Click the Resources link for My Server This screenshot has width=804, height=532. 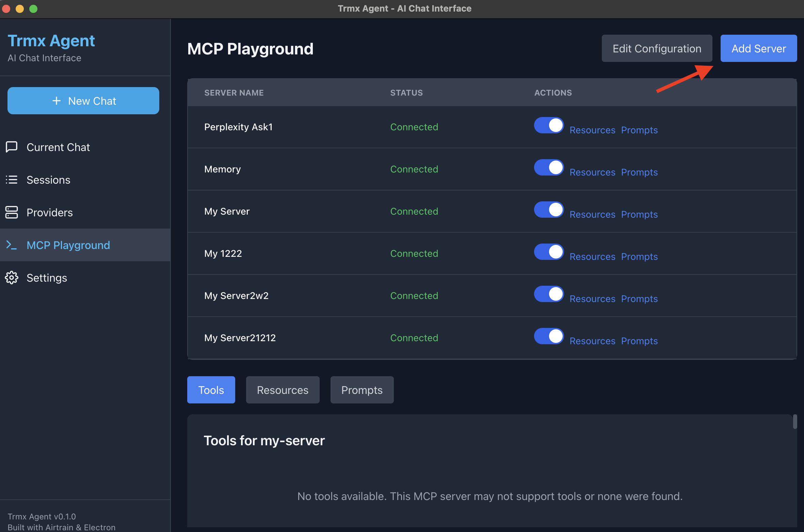pyautogui.click(x=592, y=214)
